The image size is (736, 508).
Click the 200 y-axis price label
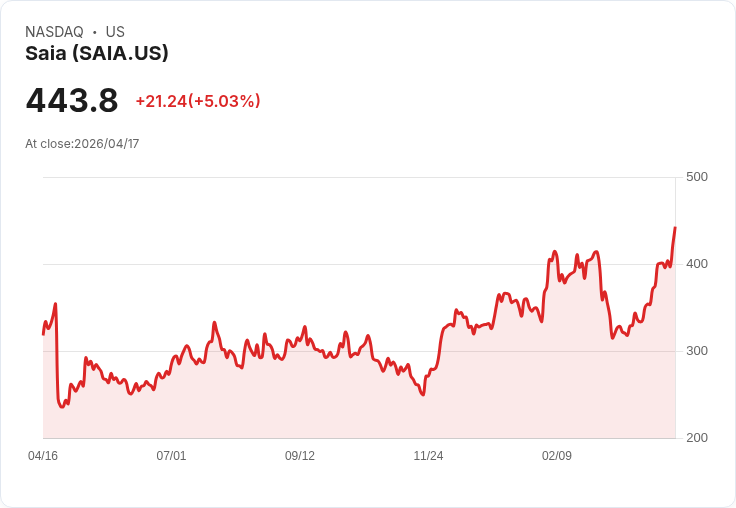pos(696,438)
